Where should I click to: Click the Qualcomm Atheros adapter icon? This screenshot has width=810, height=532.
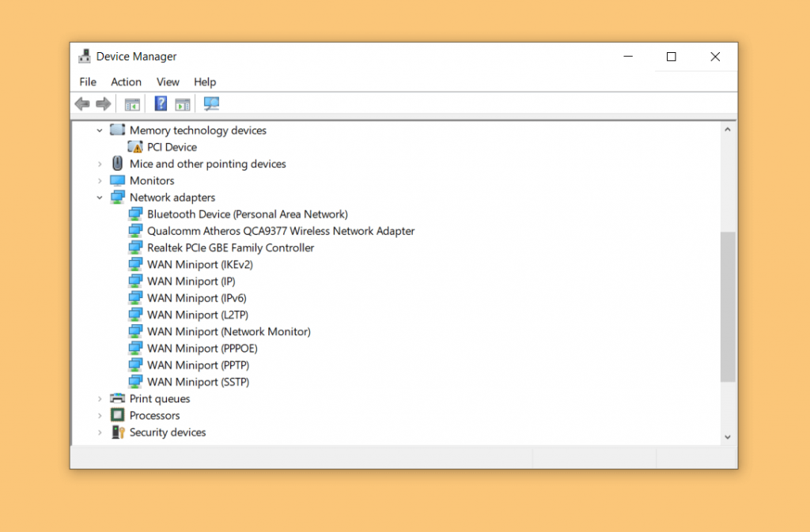[x=134, y=231]
